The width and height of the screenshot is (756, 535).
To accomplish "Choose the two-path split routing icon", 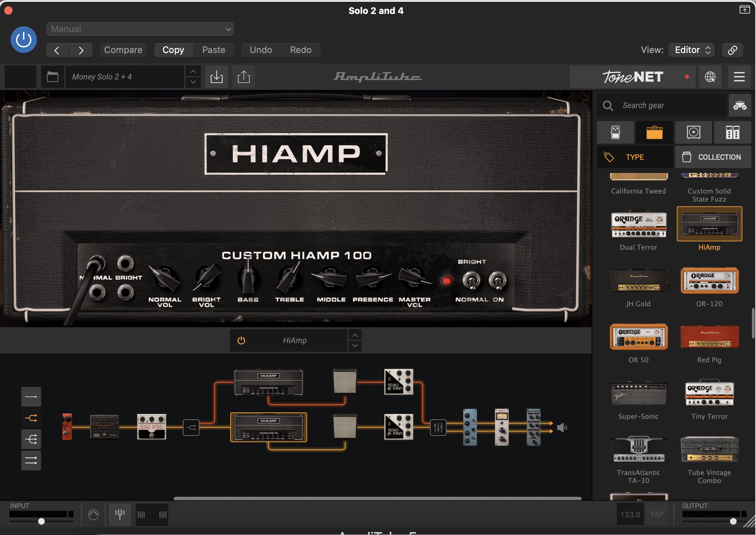I will [31, 418].
